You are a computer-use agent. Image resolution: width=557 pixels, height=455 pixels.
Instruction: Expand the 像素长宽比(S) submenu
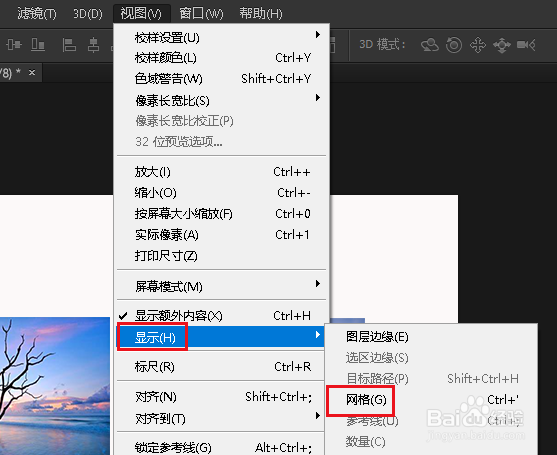[222, 100]
